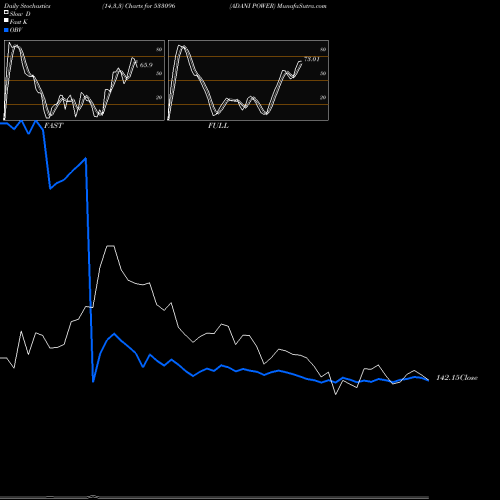Open the FULL stochastic chart thumbnail
The image size is (500, 500).
248,80
